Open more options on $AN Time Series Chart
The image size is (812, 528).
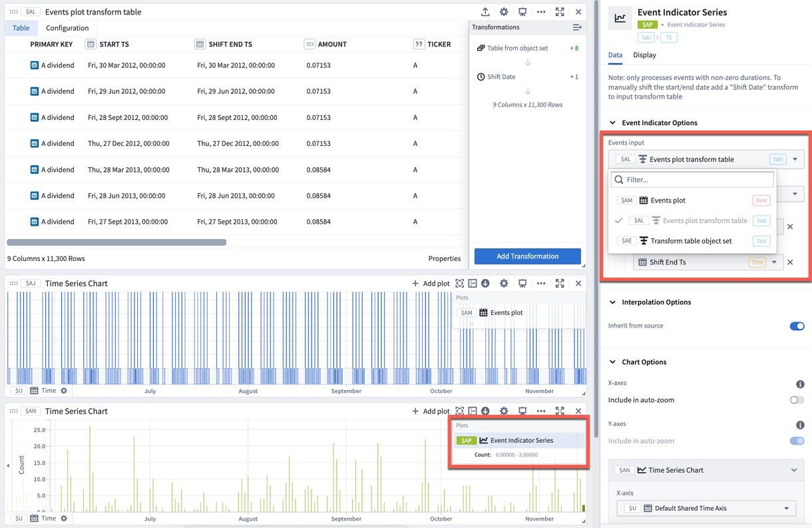(541, 411)
